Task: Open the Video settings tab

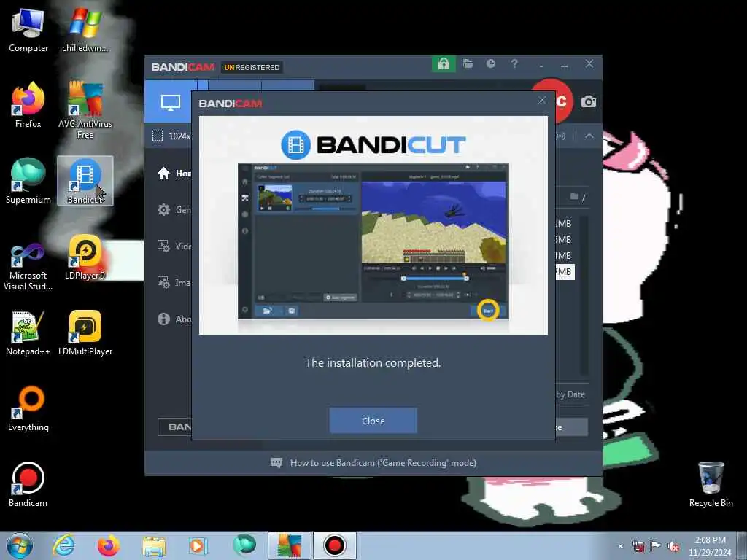Action: tap(174, 246)
